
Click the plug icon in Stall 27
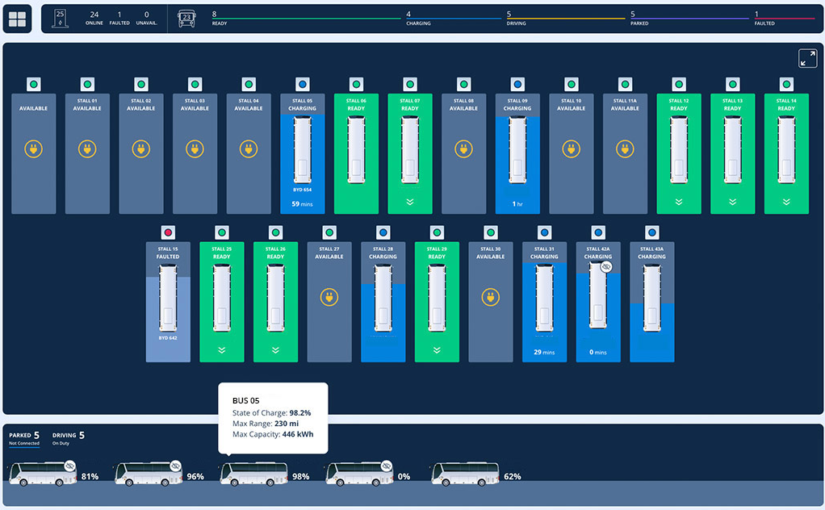tap(329, 297)
